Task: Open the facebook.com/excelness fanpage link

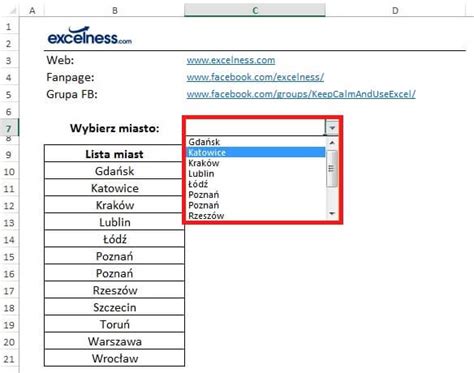Action: [255, 77]
